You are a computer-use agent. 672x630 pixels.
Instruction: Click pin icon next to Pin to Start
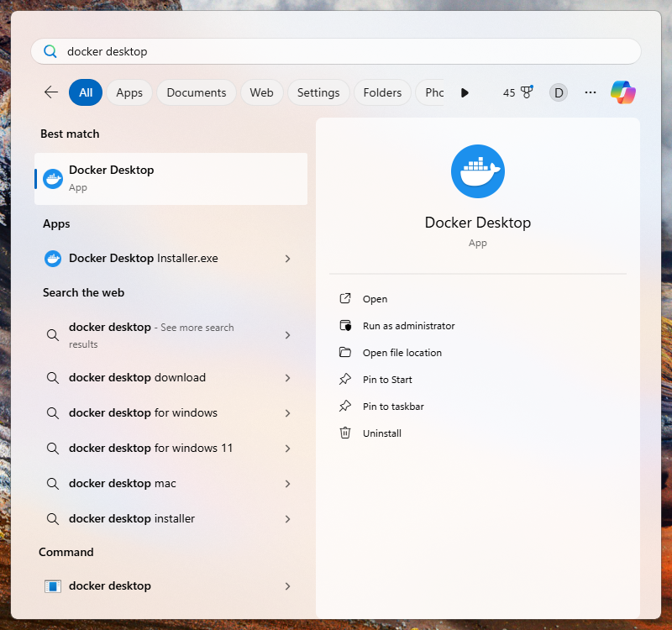[x=345, y=380]
